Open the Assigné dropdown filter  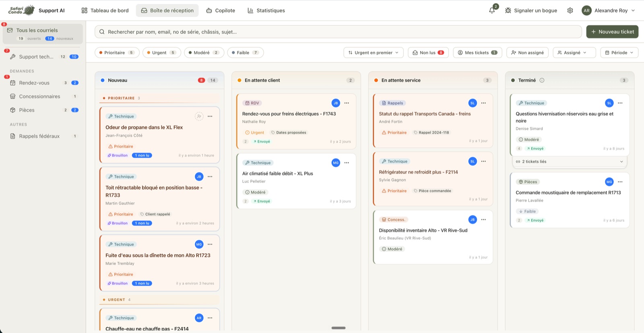pos(574,53)
